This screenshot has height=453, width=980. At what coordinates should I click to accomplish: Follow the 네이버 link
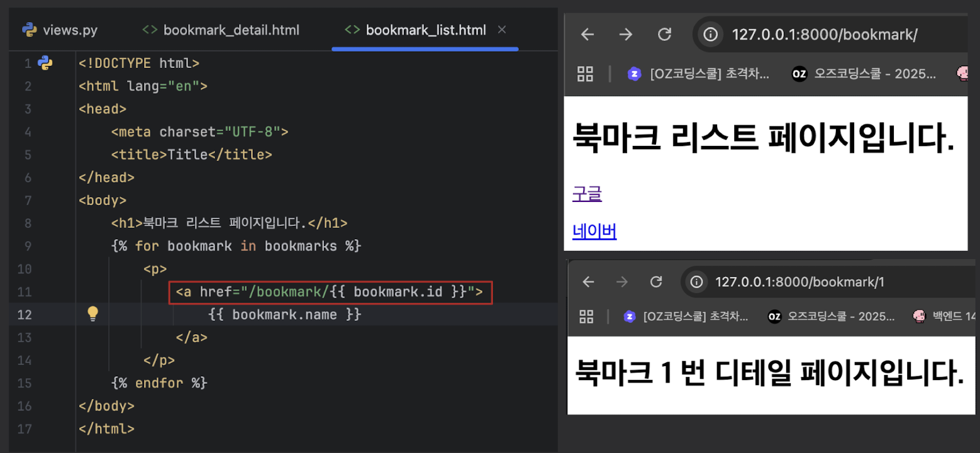point(594,232)
